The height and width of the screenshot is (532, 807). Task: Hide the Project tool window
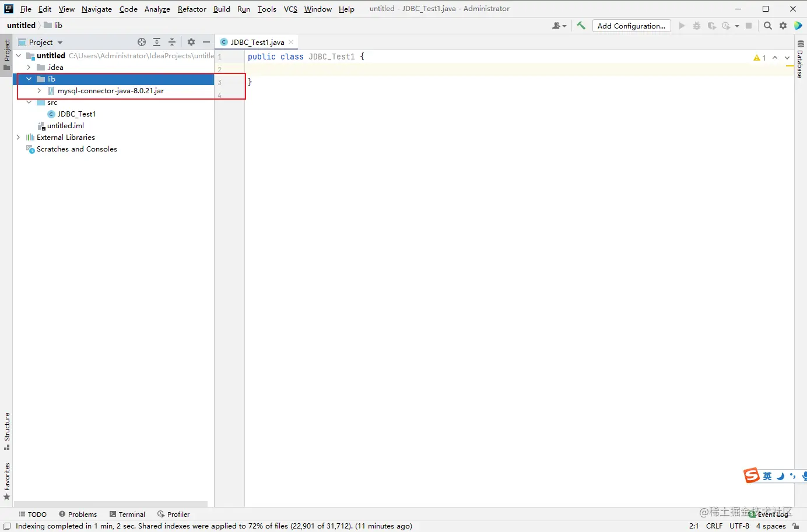point(206,42)
